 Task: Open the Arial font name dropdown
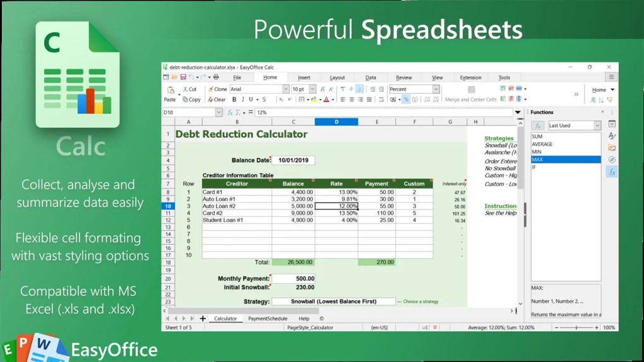tap(285, 90)
